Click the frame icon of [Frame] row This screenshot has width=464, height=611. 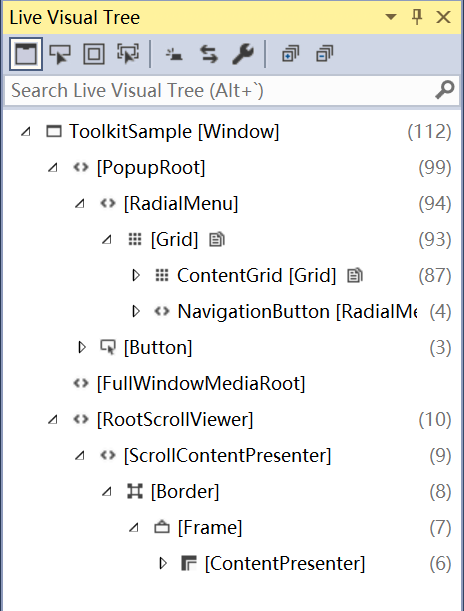(162, 528)
